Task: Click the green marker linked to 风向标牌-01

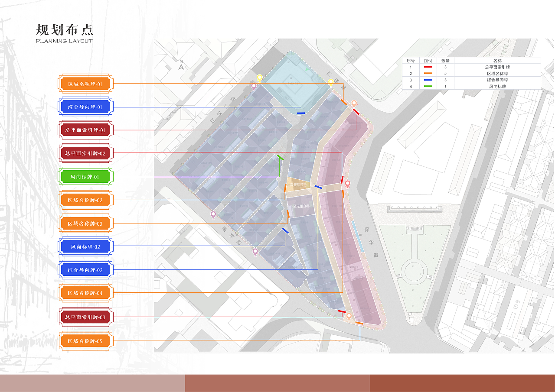Action: [x=281, y=158]
